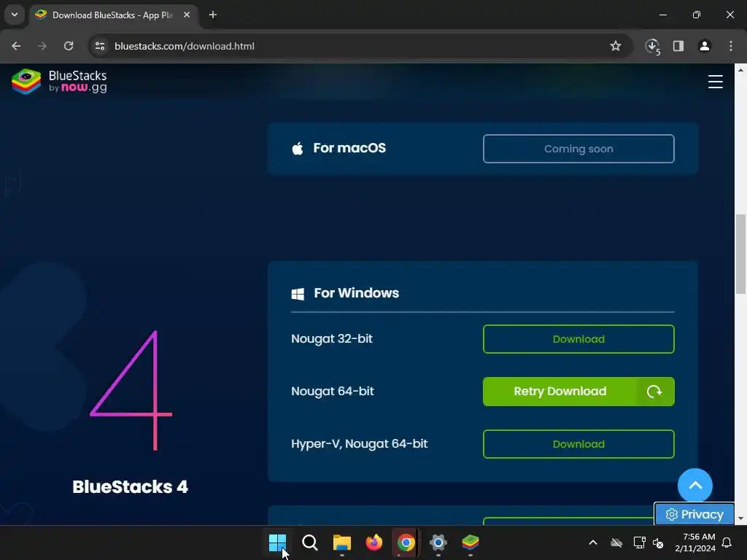
Task: Open the hamburger menu on BlueStacks page
Action: 715,82
